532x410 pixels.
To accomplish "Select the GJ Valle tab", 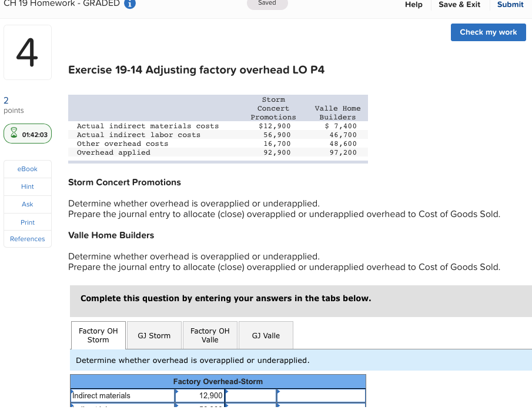I will (x=265, y=335).
